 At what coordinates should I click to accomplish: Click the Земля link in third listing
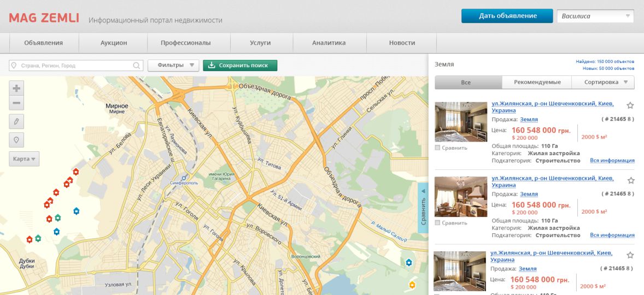click(x=528, y=269)
